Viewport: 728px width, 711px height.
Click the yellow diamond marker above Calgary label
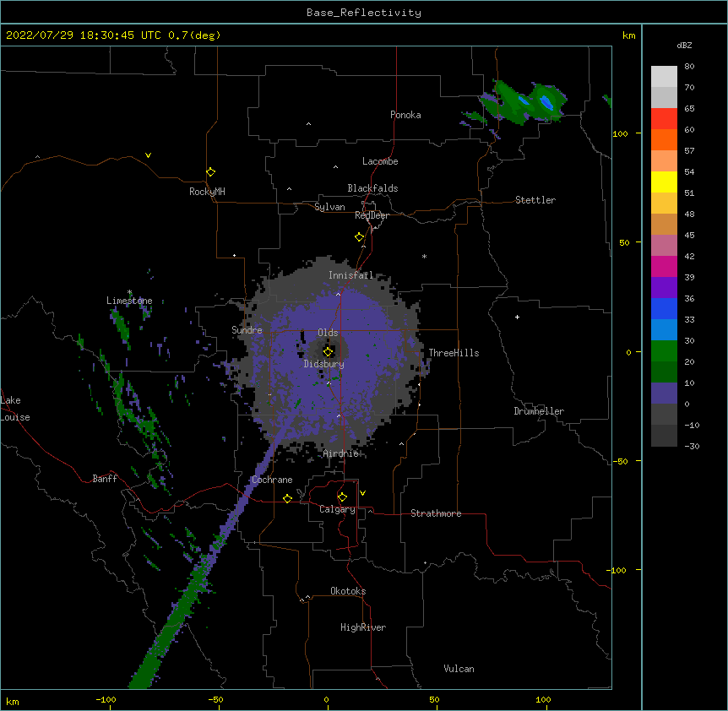(x=342, y=497)
